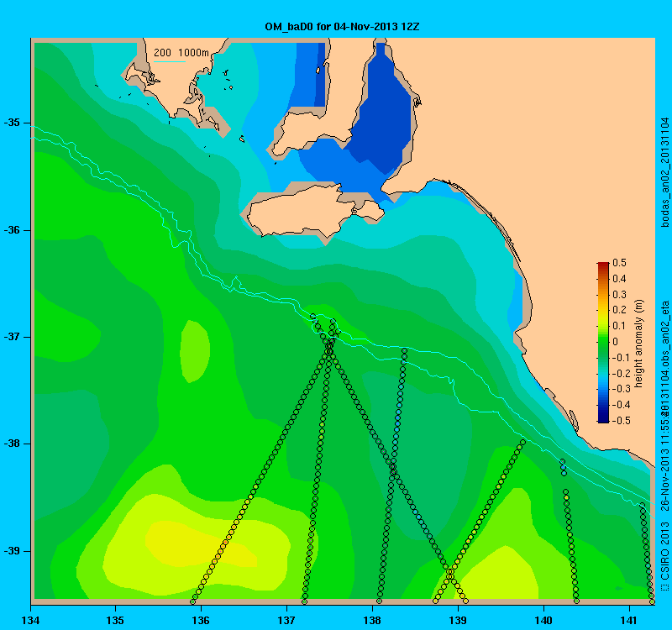This screenshot has width=672, height=630.
Task: Click the longitude axis label '135'
Action: point(115,620)
